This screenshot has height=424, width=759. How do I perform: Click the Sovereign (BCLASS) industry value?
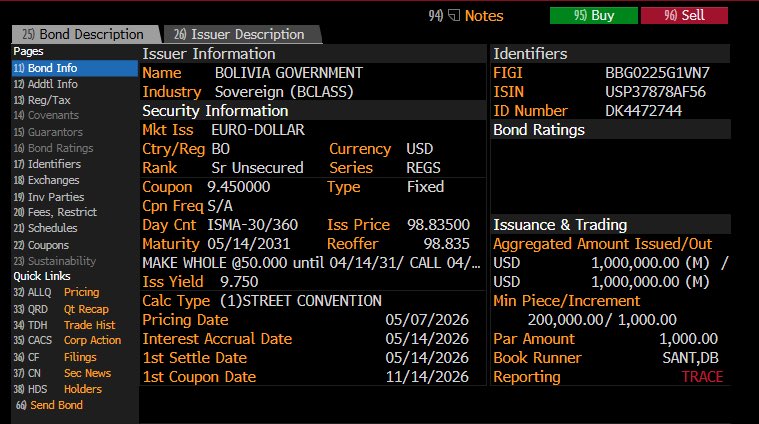coord(284,92)
